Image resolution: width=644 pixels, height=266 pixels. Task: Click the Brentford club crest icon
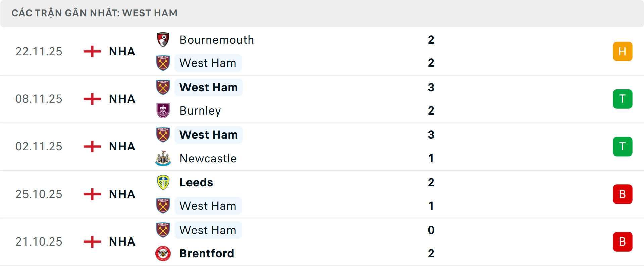163,253
